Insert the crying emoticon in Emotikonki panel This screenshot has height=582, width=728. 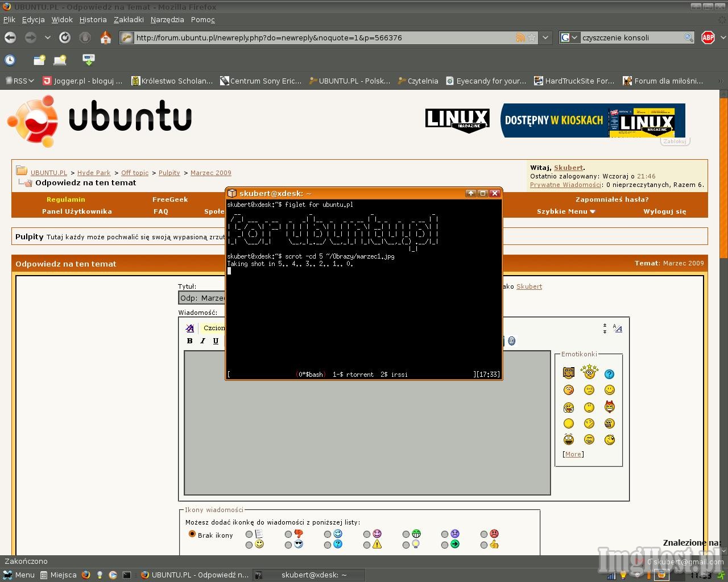[568, 407]
